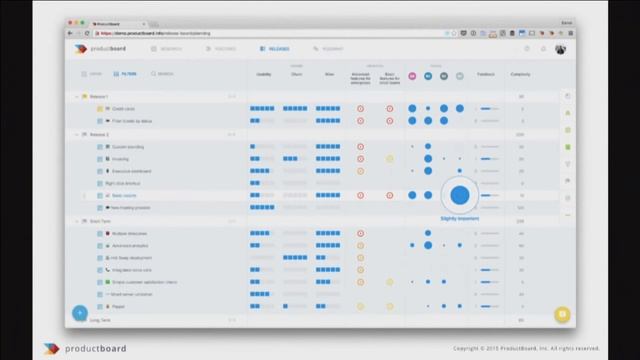
Task: Click the browser back arrow
Action: [x=70, y=33]
